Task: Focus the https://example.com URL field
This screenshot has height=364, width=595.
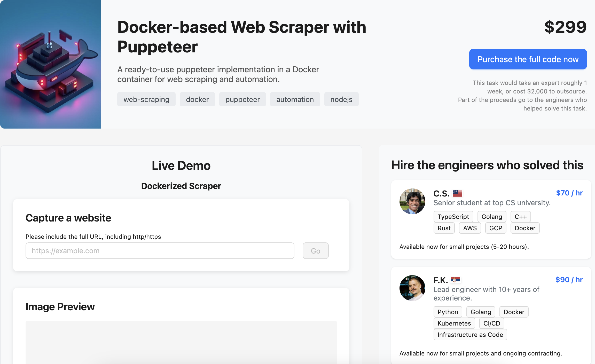Action: click(x=160, y=251)
